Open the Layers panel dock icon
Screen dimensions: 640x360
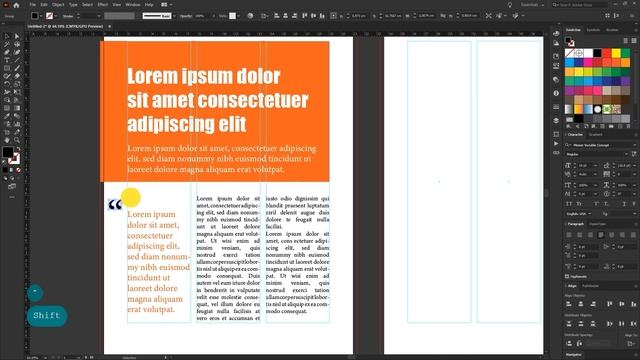click(x=556, y=120)
